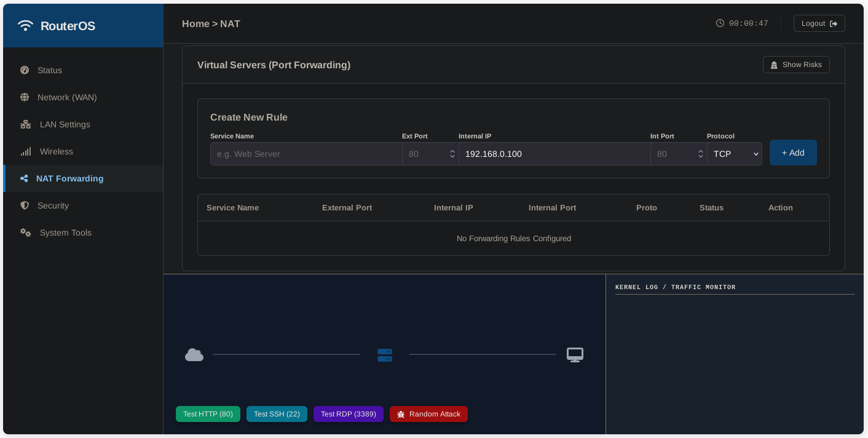Click the Proto column header
868x438 pixels.
pos(647,208)
